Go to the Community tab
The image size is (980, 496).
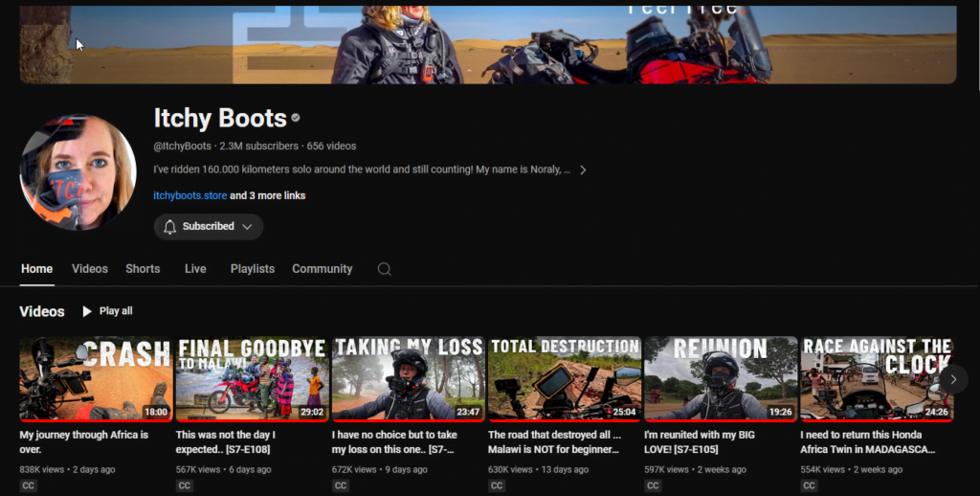point(322,269)
